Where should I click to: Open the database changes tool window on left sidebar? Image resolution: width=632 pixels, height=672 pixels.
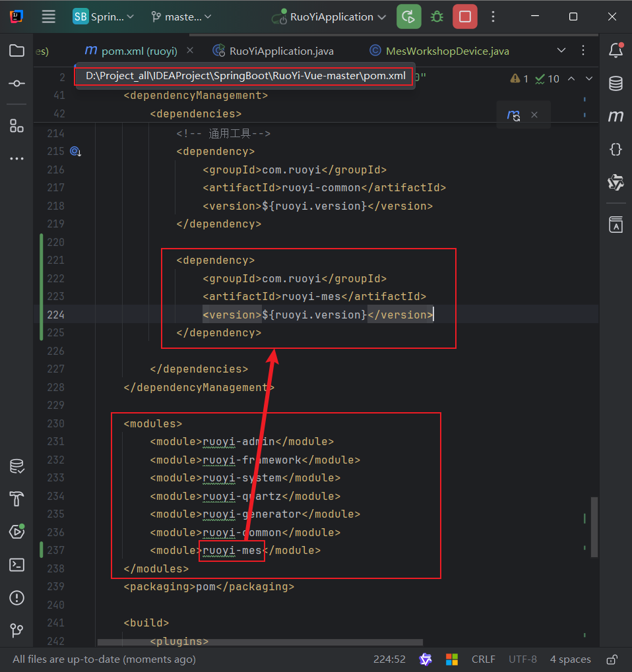16,466
